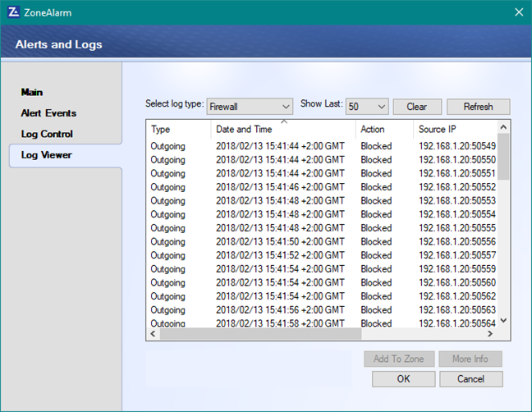Open the Log Control section
Viewport: 532px width, 412px height.
coord(47,134)
